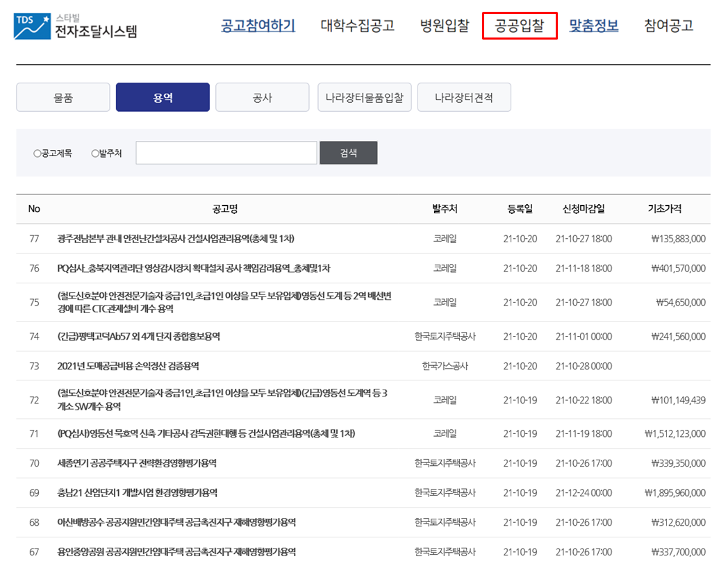Click 코레일 in row 77
This screenshot has width=728, height=577.
(x=445, y=239)
